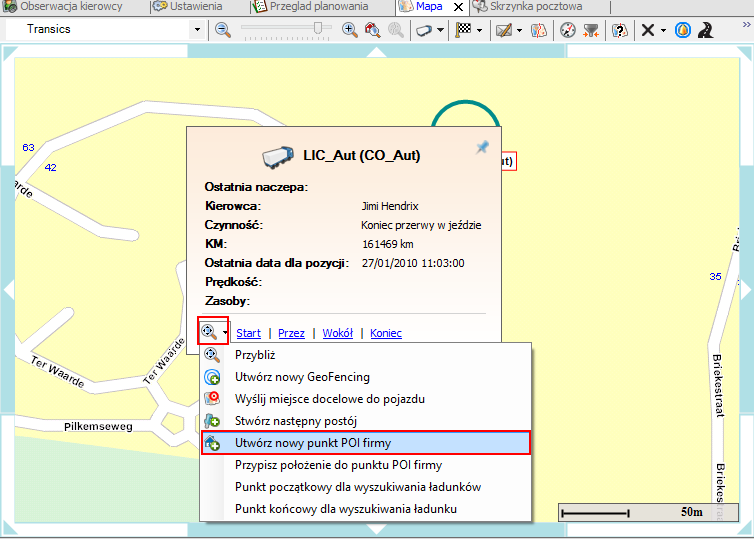The height and width of the screenshot is (539, 754).
Task: Click the compass icon in toolbar
Action: pyautogui.click(x=568, y=30)
